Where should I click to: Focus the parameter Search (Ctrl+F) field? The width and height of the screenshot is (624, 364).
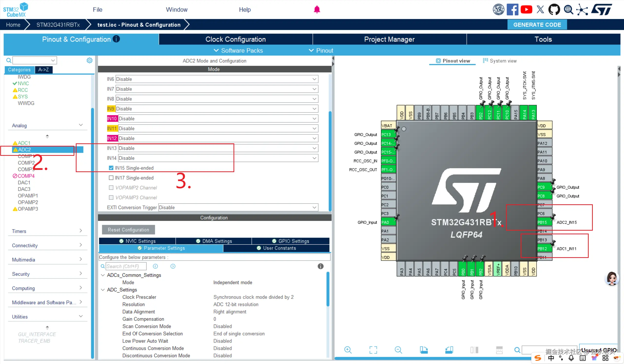126,266
